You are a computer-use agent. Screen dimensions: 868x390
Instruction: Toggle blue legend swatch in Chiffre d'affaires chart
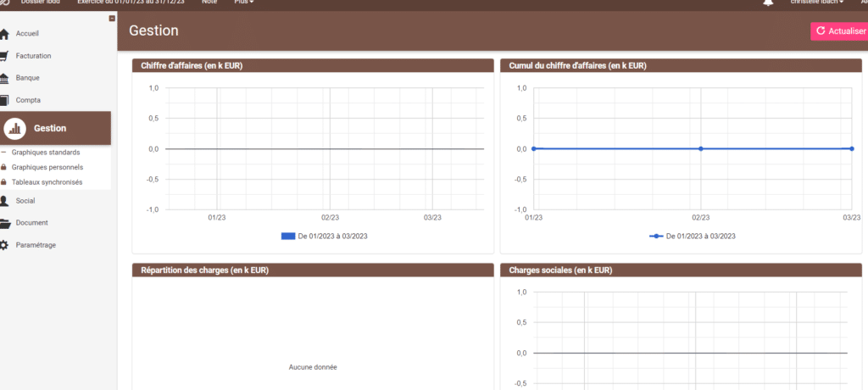point(288,236)
